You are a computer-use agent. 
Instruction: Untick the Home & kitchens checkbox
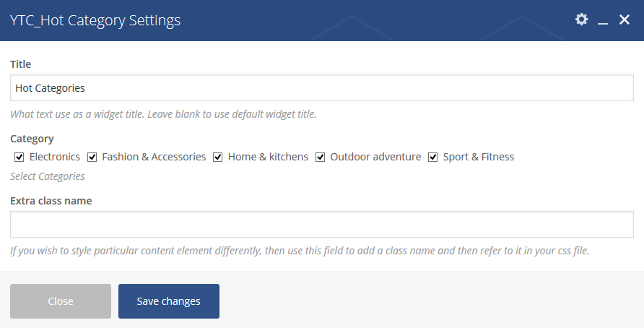pos(218,157)
